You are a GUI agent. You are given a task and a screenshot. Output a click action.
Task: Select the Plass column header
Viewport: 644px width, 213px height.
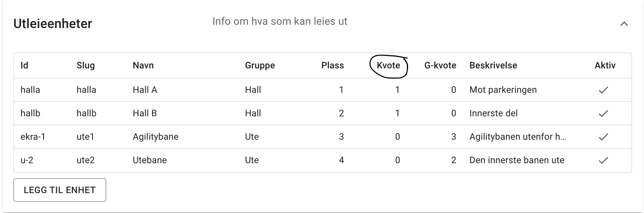pos(332,65)
